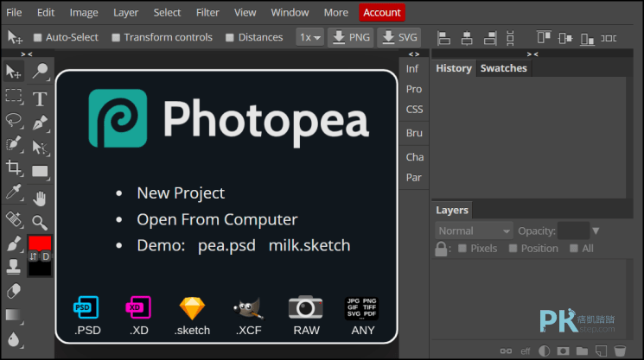Open the Layer menu

[125, 13]
